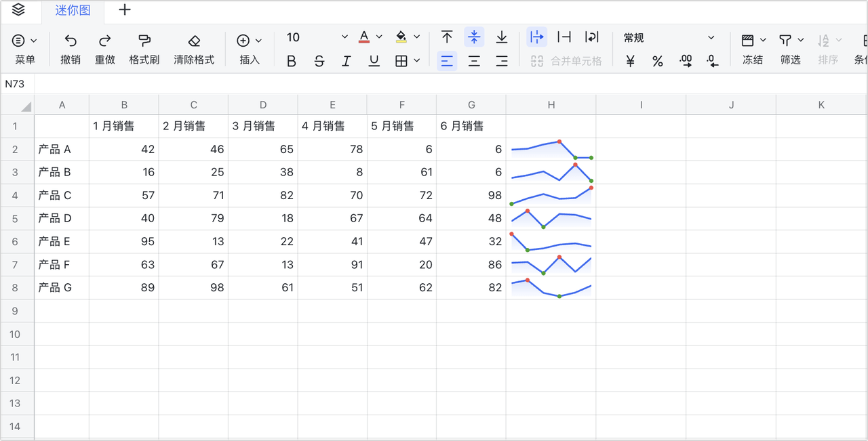This screenshot has height=441, width=868.
Task: Select the cell 产品 G
Action: [62, 287]
